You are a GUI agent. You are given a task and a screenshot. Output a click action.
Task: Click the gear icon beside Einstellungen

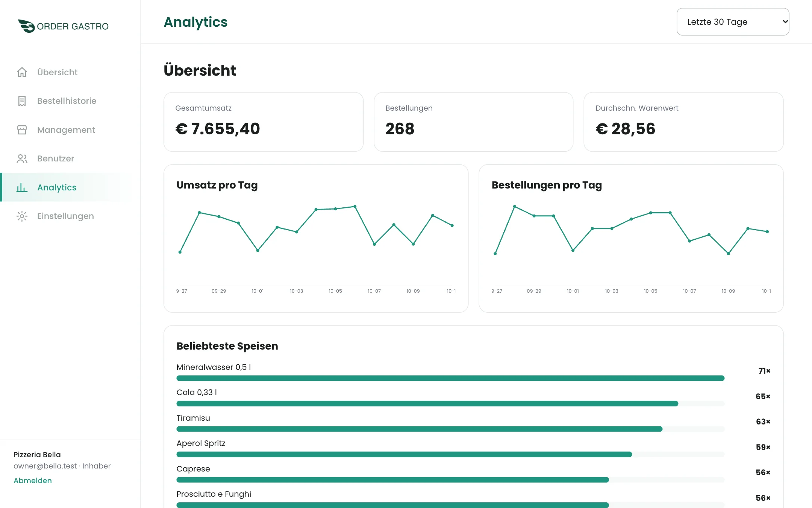click(22, 216)
